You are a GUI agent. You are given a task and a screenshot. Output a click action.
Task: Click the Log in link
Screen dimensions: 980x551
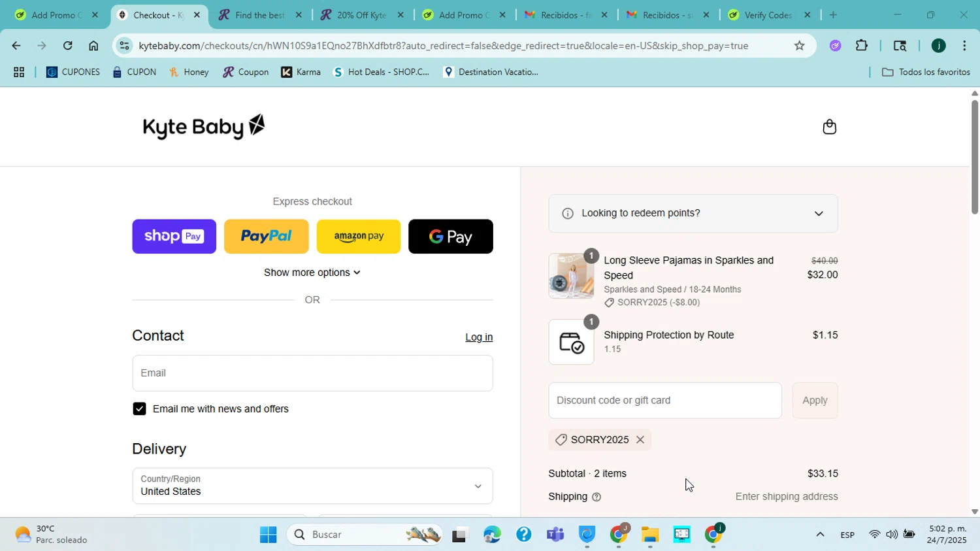[x=479, y=337]
